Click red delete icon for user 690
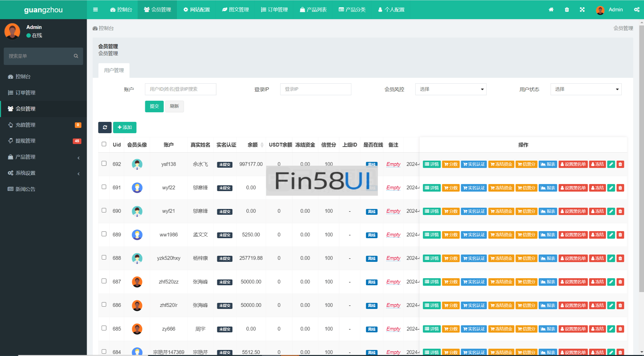This screenshot has height=356, width=644. point(620,211)
